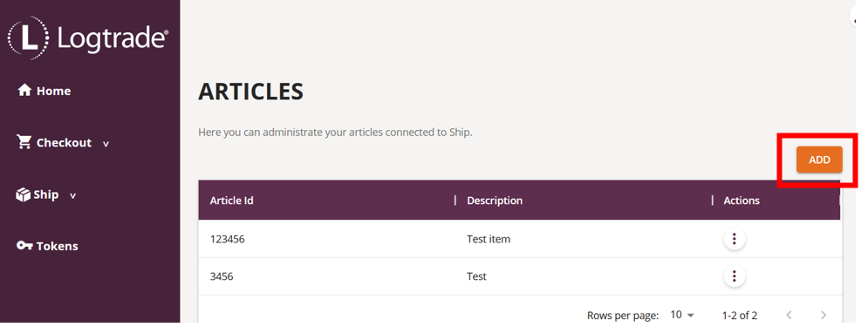Open the Rows per page dropdown
The height and width of the screenshot is (327, 868).
[682, 315]
